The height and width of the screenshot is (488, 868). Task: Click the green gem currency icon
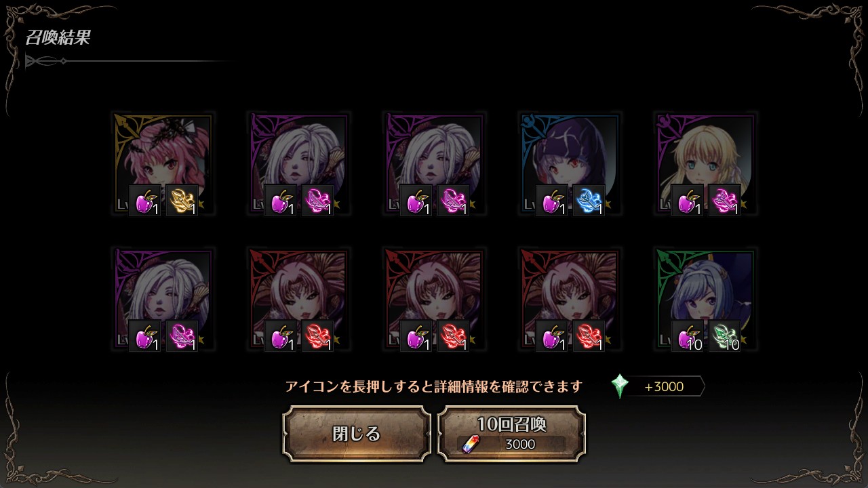click(x=620, y=386)
